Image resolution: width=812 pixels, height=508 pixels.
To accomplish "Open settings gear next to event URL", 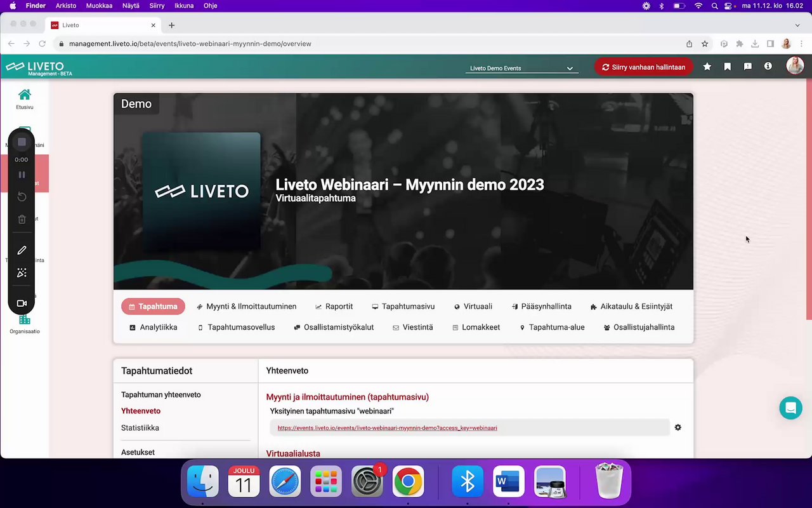I will point(678,427).
